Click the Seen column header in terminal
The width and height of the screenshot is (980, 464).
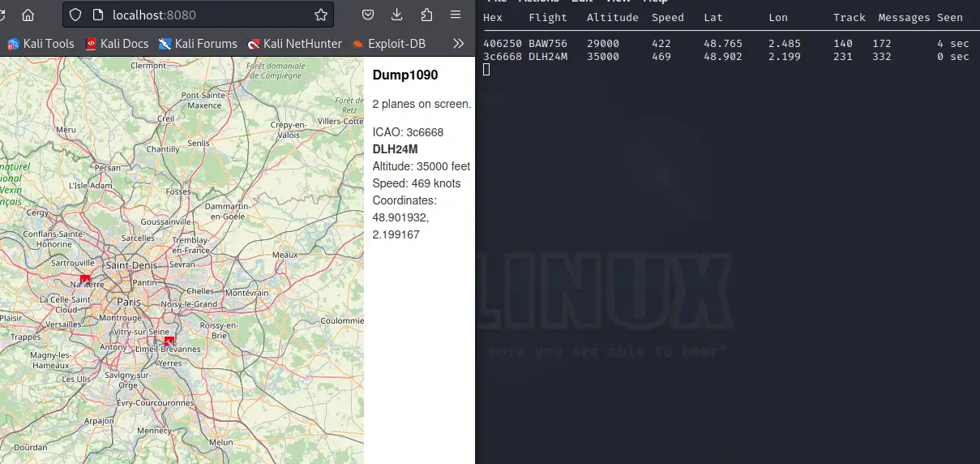[x=950, y=17]
